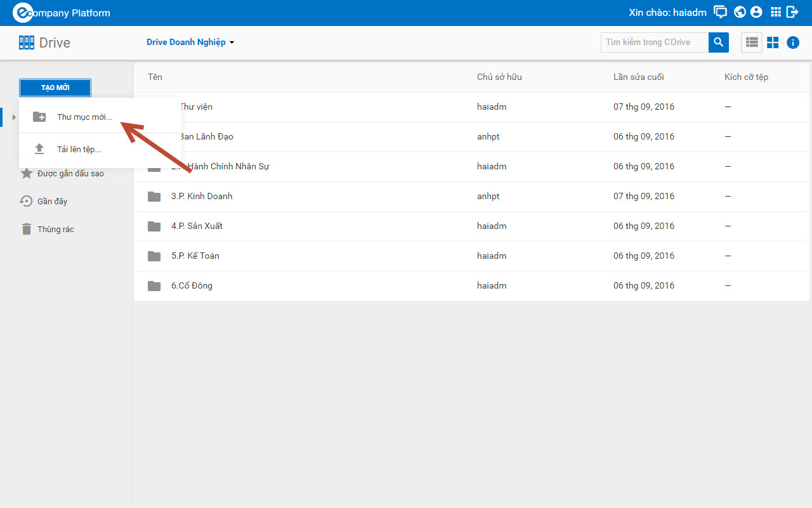Click folder icon of 4.P. Sản Xuất
The width and height of the screenshot is (812, 508).
[x=154, y=226]
